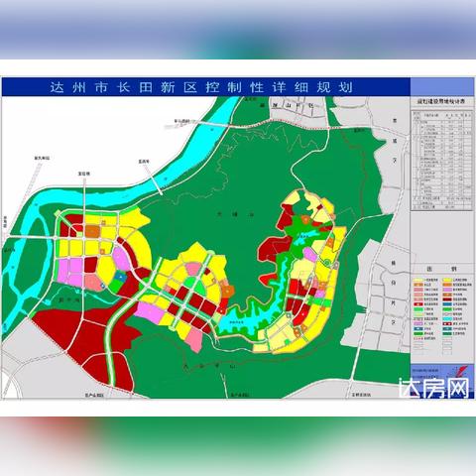Select the dark red swatch in legend

pos(447,299)
